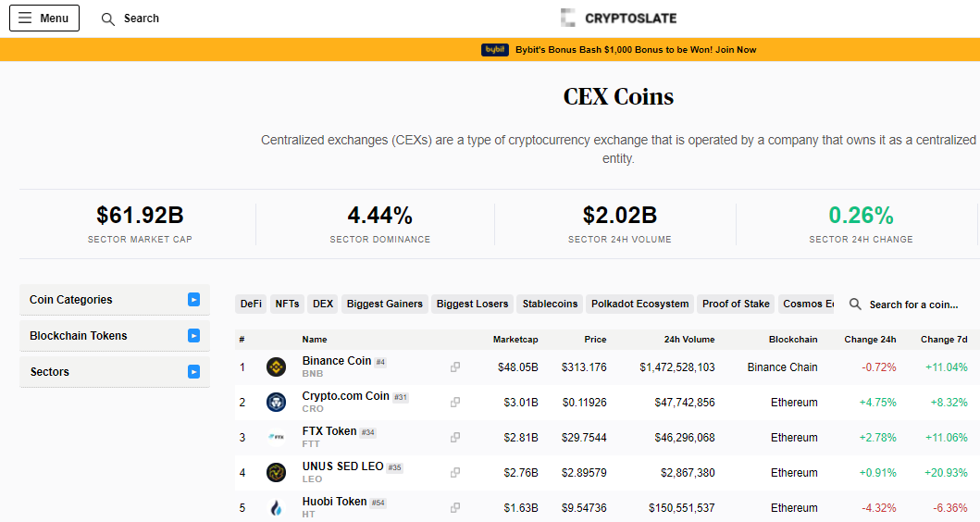Sort by the Change 7d column header
This screenshot has height=522, width=980.
(944, 340)
